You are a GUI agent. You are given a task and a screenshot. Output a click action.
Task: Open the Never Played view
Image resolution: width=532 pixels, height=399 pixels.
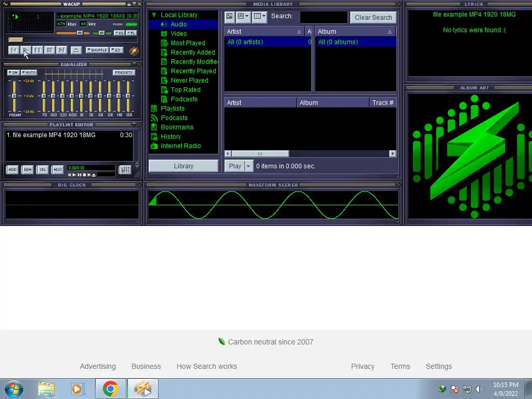(x=189, y=81)
